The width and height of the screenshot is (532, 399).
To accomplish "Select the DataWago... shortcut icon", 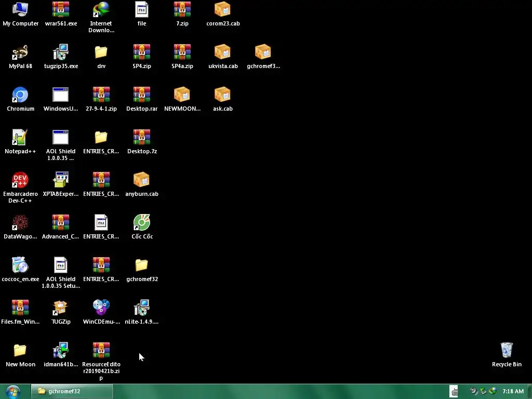I will [20, 222].
